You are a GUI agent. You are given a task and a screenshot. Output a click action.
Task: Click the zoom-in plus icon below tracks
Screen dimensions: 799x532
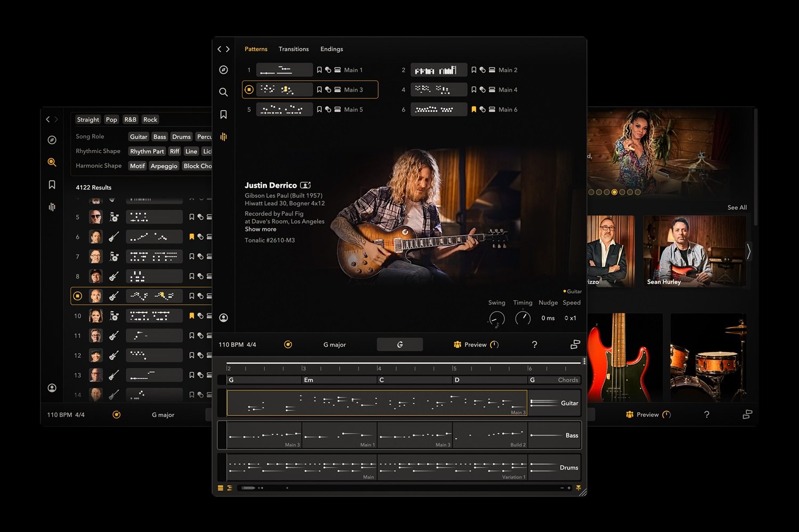click(569, 488)
